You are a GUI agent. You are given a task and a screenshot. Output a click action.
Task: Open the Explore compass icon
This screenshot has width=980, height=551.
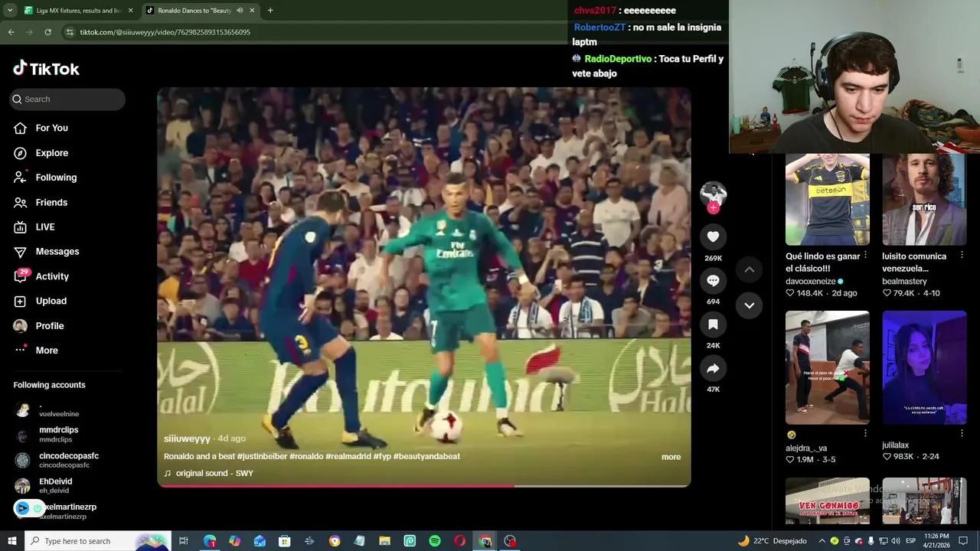[x=21, y=153]
